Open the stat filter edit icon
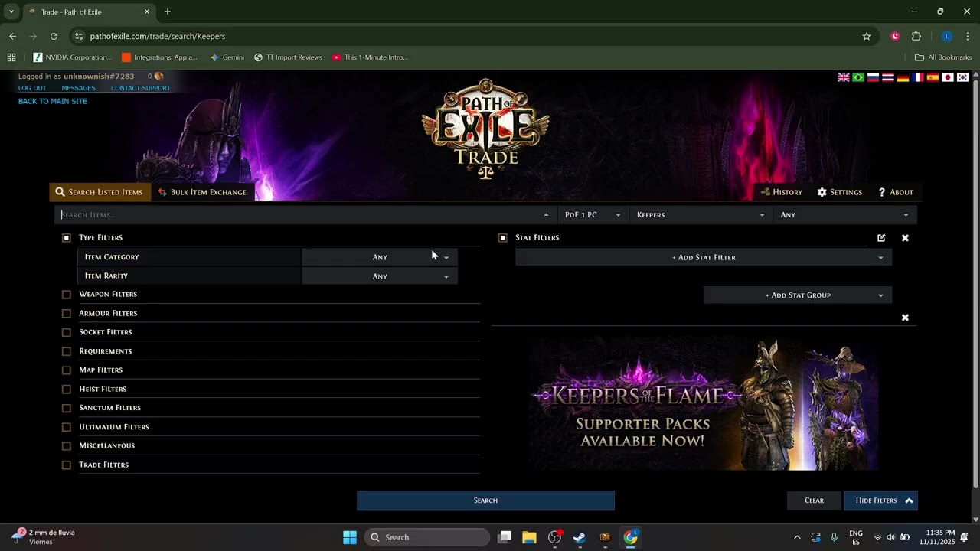The height and width of the screenshot is (551, 980). (x=881, y=238)
